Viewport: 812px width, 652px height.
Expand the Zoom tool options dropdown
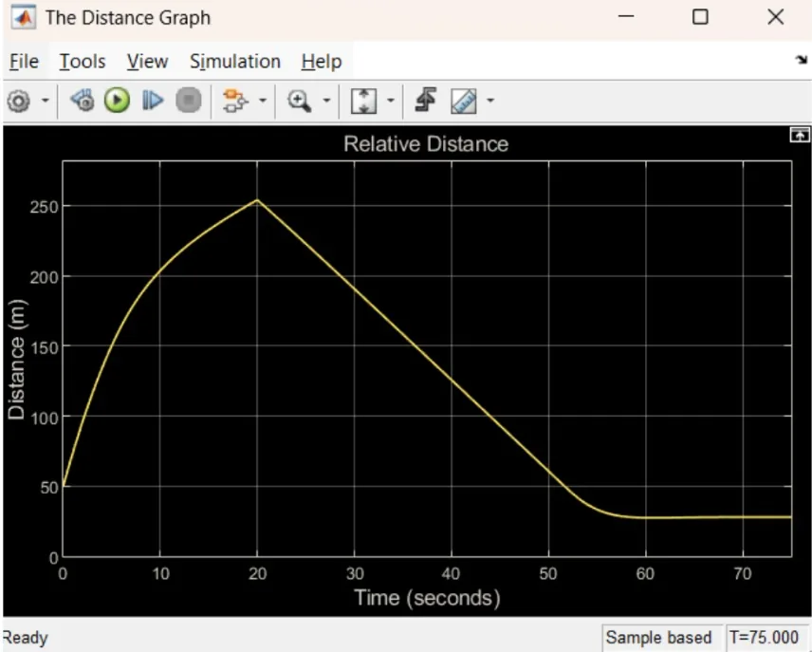(326, 100)
